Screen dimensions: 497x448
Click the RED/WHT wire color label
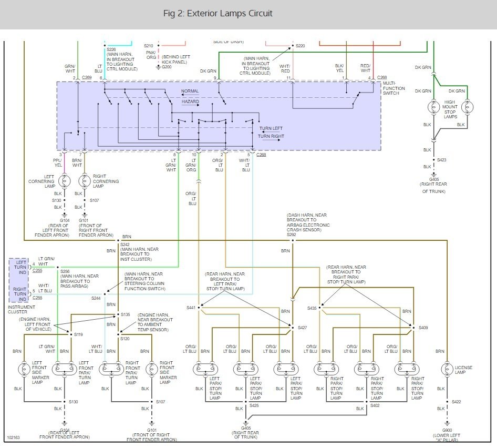click(365, 68)
